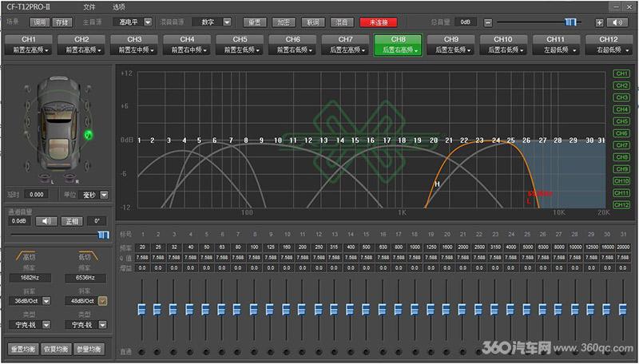
Task: Click the master volume 0dB value field
Action: click(466, 22)
